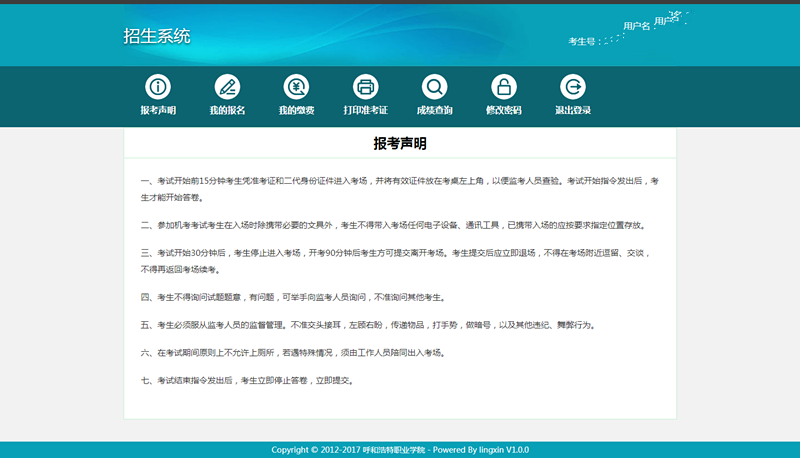Viewport: 800px width, 458px height.
Task: Select the 我的缴费 yen payment icon
Action: coord(296,86)
